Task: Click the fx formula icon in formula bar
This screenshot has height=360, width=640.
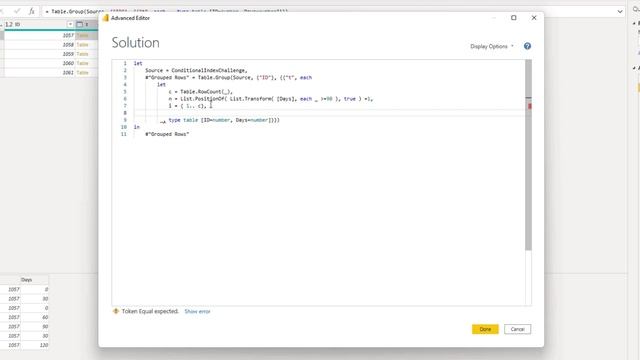Action: point(31,11)
